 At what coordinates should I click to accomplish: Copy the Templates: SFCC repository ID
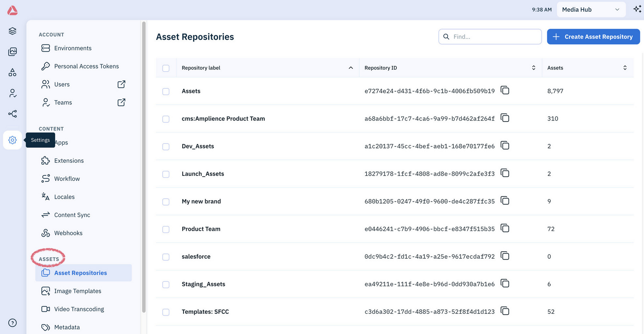point(505,311)
